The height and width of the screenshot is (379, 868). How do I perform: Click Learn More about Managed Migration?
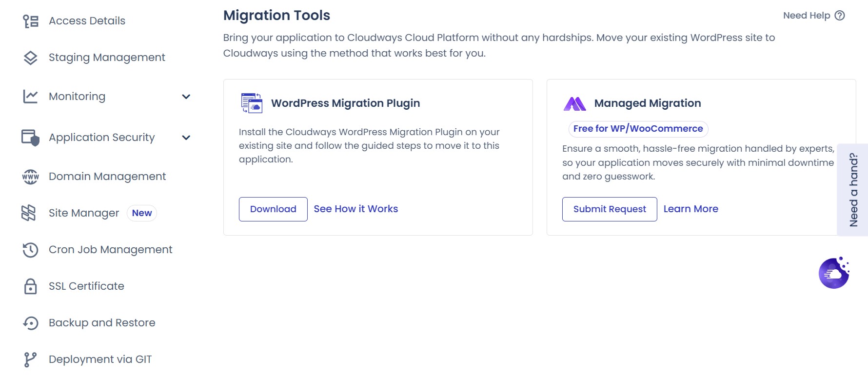pyautogui.click(x=691, y=209)
